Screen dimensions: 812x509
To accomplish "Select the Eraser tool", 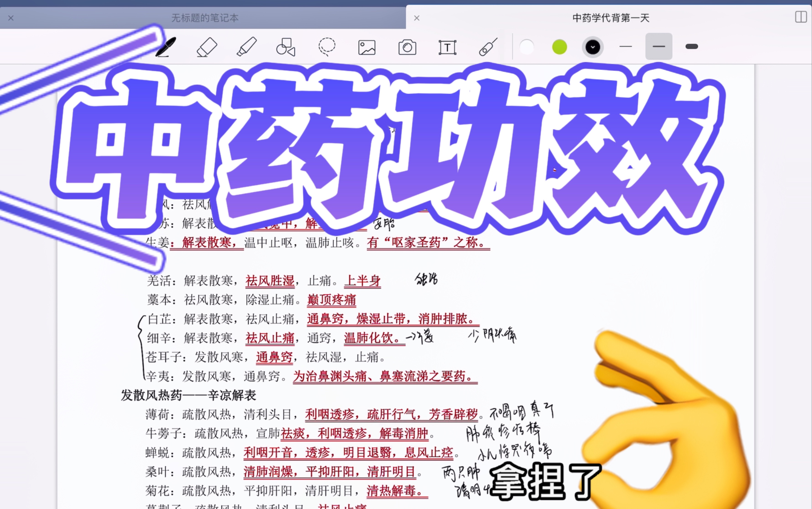I will coord(206,47).
